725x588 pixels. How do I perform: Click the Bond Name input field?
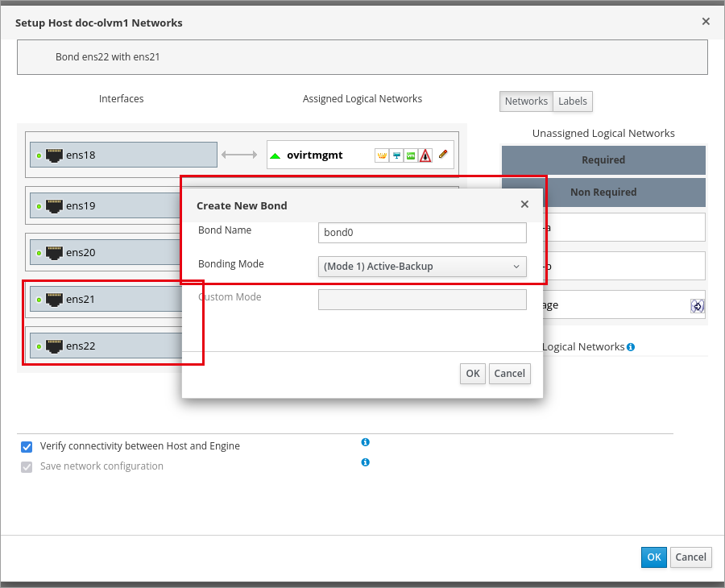coord(422,233)
